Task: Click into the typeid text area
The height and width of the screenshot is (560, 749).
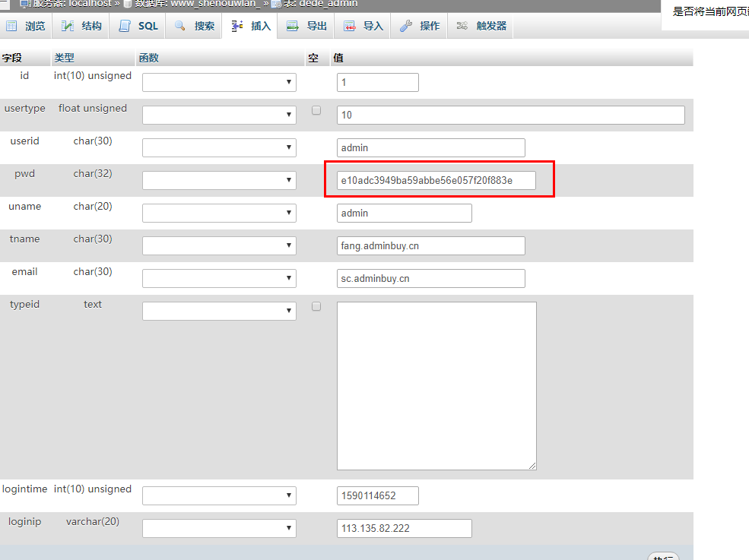Action: click(436, 385)
